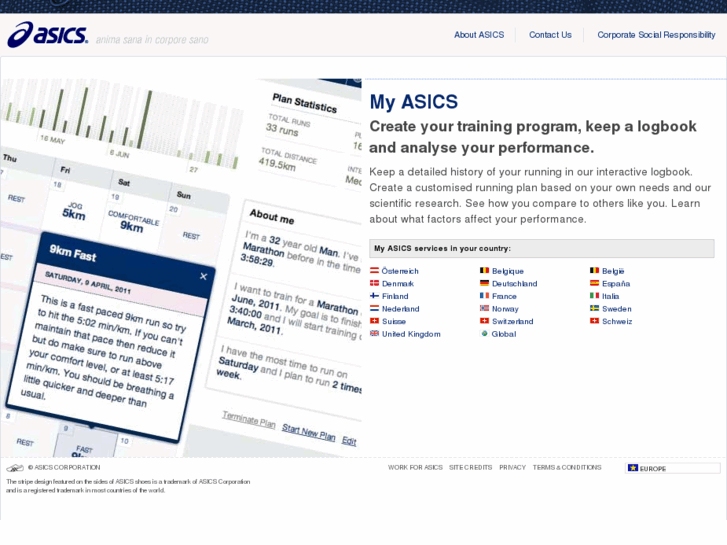Select the Finland country link
This screenshot has width=727, height=545.
395,296
